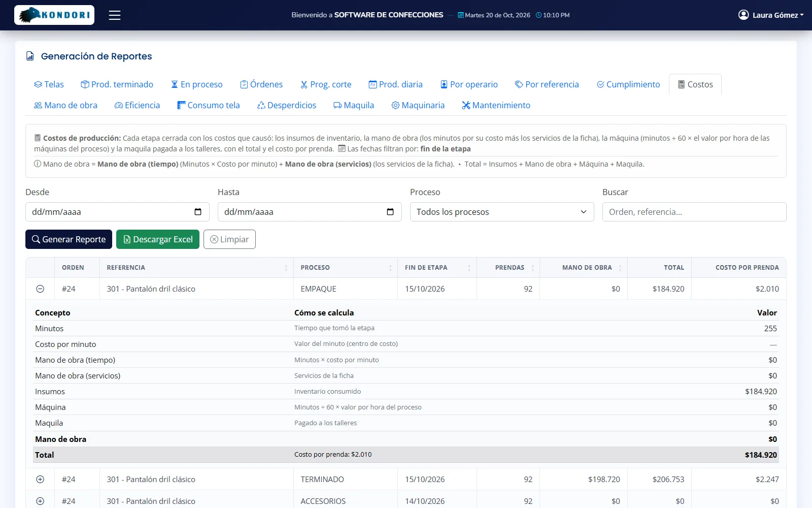The width and height of the screenshot is (812, 508).
Task: Select the Maquinaria tab
Action: coord(418,105)
